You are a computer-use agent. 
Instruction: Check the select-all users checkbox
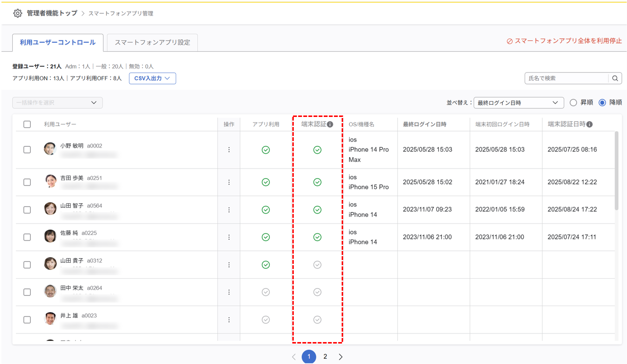[27, 124]
